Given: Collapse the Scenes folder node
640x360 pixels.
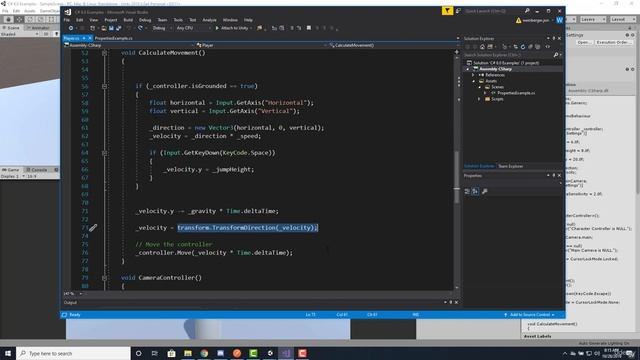Looking at the screenshot, I should pyautogui.click(x=480, y=87).
